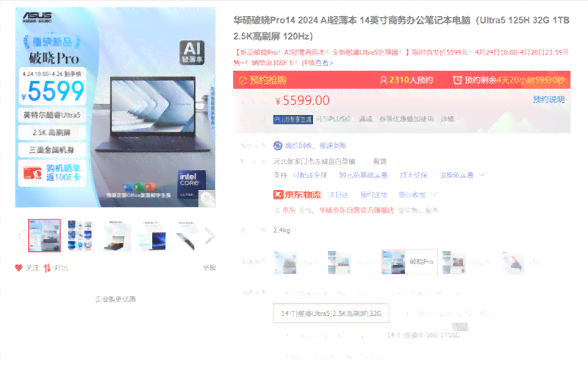Select the second product thumbnail image
Image resolution: width=588 pixels, height=368 pixels.
(79, 236)
